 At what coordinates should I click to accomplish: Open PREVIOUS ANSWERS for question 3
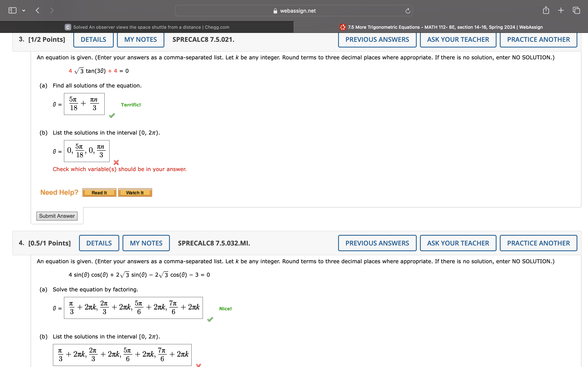point(377,40)
